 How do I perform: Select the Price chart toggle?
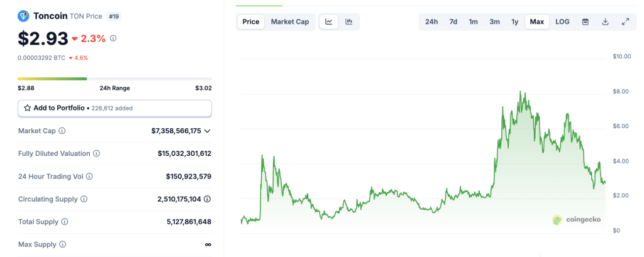click(x=251, y=22)
